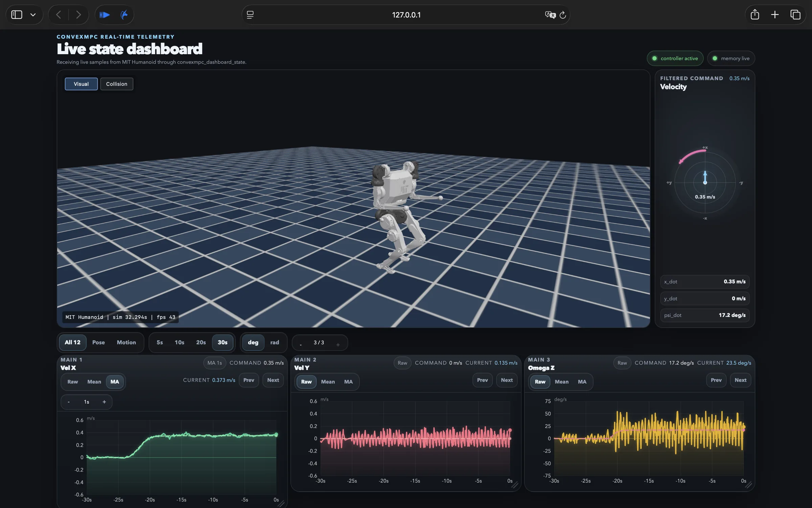Viewport: 812px width, 508px height.
Task: Click the humanoid robot in 3D viewport
Action: (x=401, y=217)
